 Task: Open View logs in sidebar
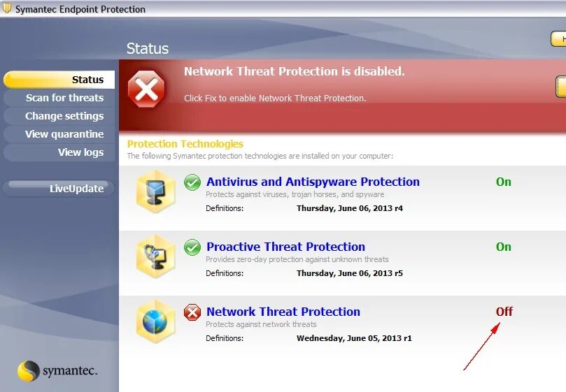[59, 152]
